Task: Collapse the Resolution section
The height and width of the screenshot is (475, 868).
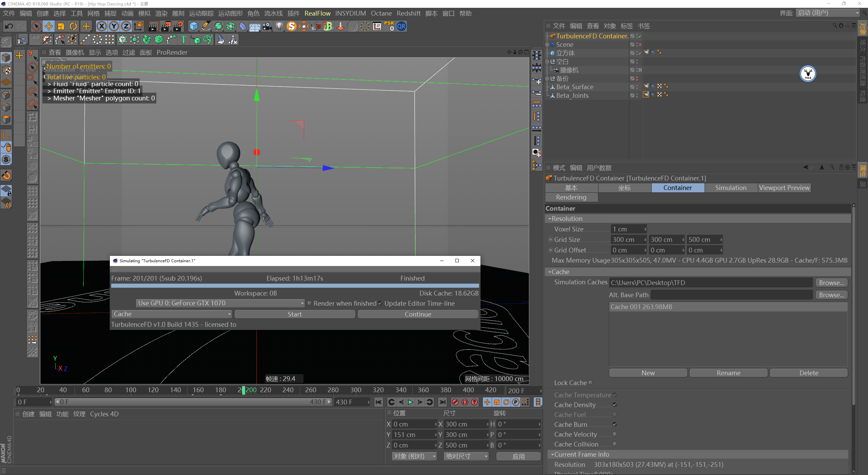Action: (550, 219)
